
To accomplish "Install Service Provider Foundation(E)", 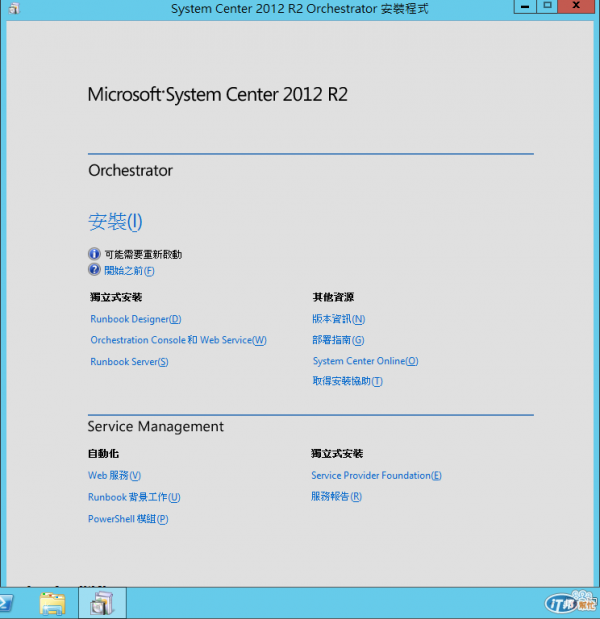I will pyautogui.click(x=376, y=475).
